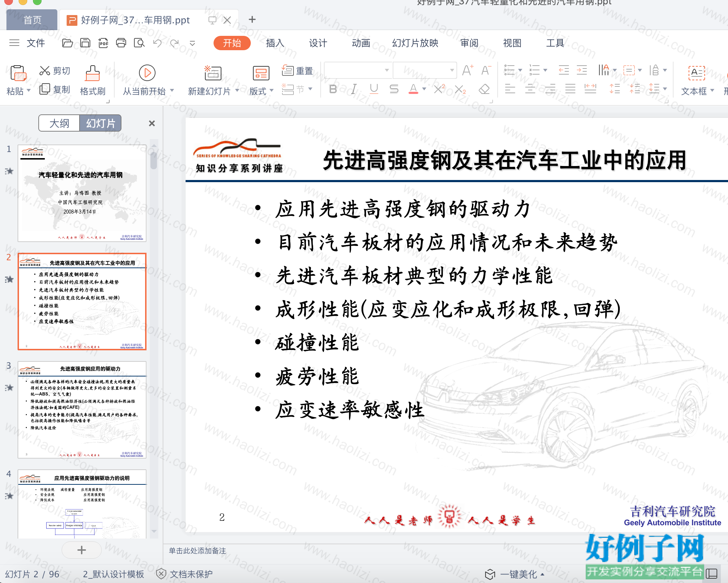728x583 pixels.
Task: Expand the 版式 layout dropdown
Action: (272, 91)
